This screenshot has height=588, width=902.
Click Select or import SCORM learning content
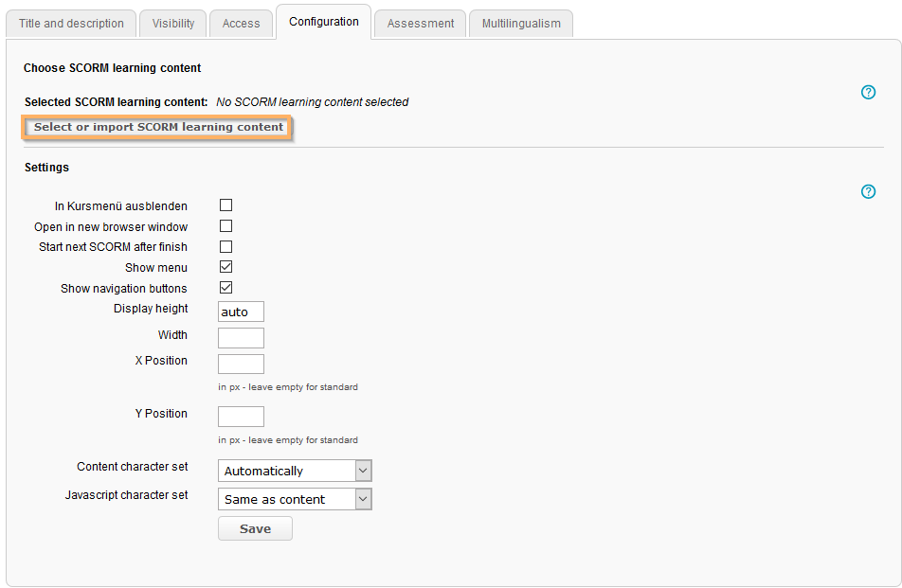click(x=158, y=127)
